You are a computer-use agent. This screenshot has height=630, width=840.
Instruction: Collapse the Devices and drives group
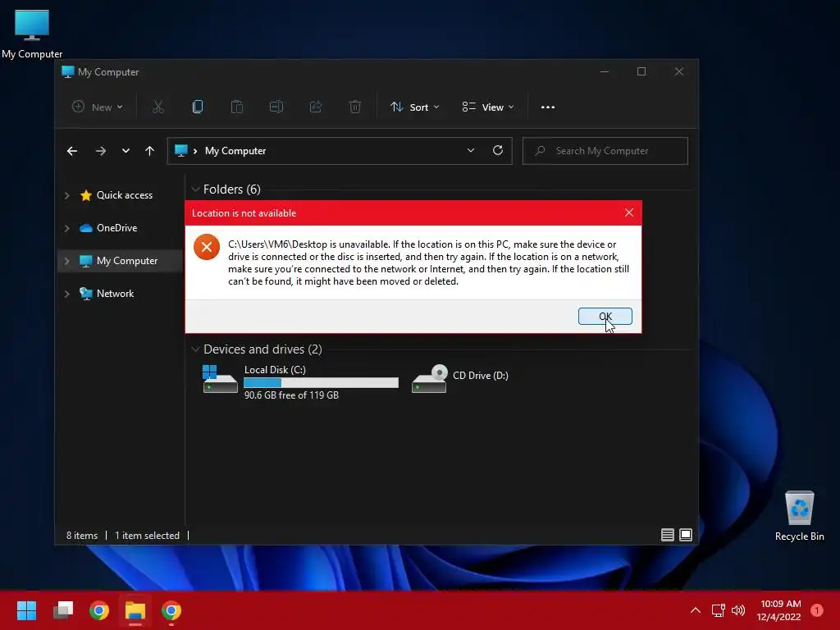[x=195, y=349]
